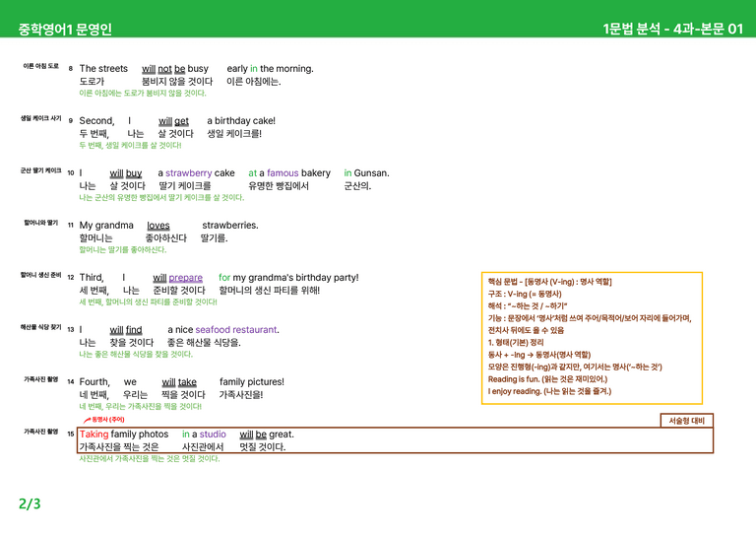Click the word "strawberries."

(230, 226)
